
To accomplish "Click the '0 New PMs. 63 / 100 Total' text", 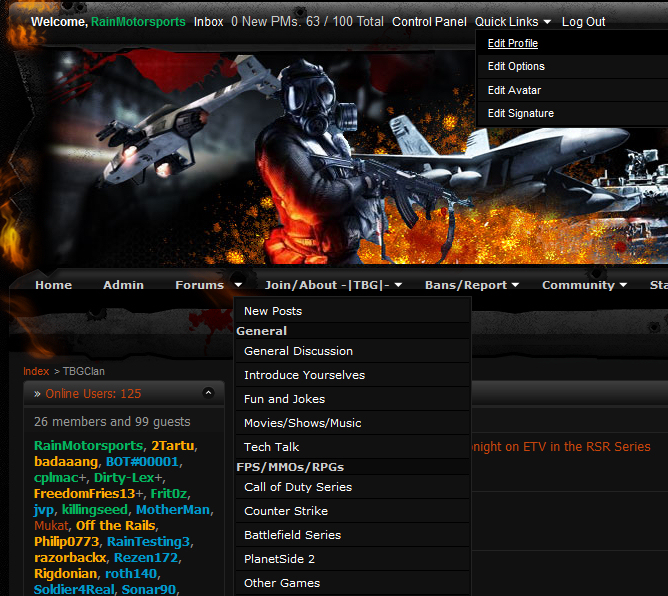I will pyautogui.click(x=307, y=22).
